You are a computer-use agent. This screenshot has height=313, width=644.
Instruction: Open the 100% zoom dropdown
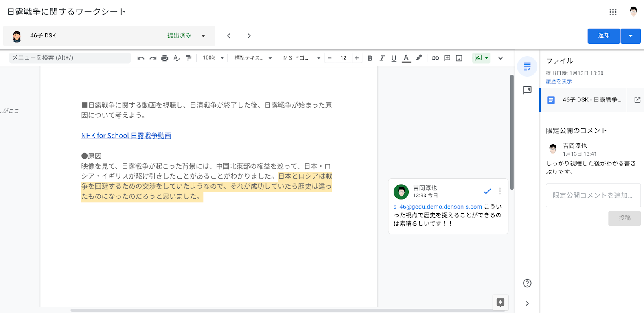213,58
